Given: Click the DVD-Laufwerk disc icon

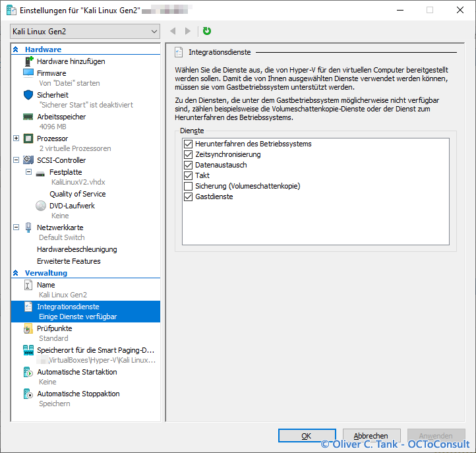Looking at the screenshot, I should (x=41, y=206).
